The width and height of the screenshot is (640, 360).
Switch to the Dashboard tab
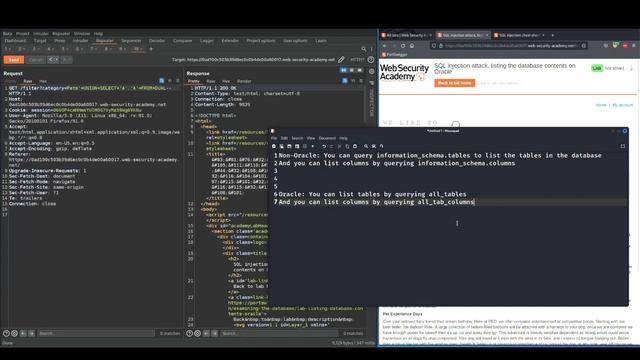coord(15,41)
